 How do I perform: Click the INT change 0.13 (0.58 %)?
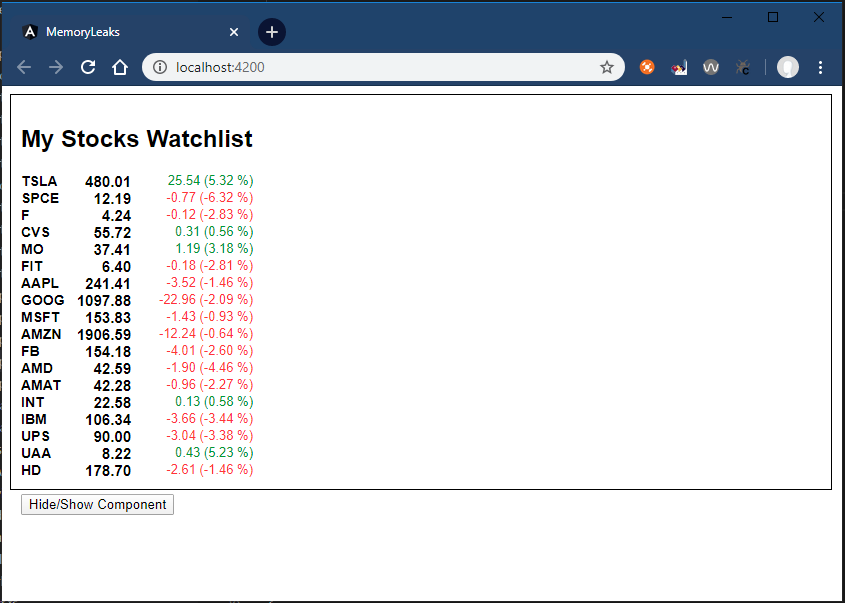click(x=214, y=401)
